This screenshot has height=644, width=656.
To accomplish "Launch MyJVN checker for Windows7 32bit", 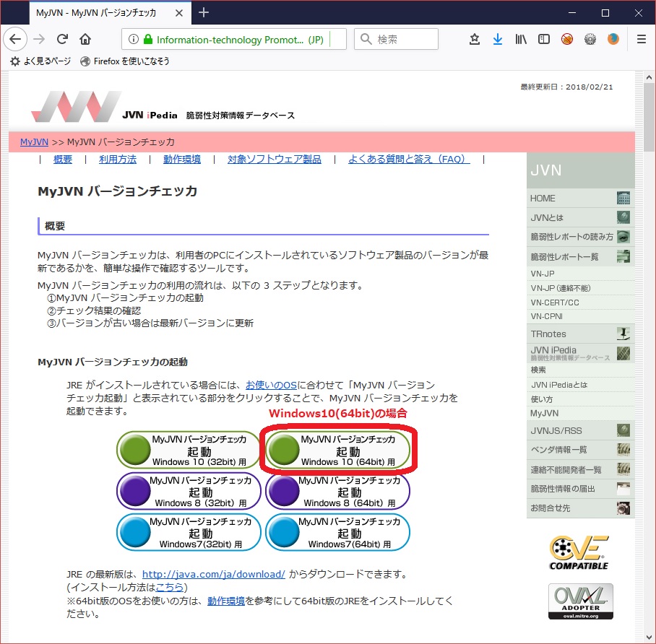I will click(189, 532).
